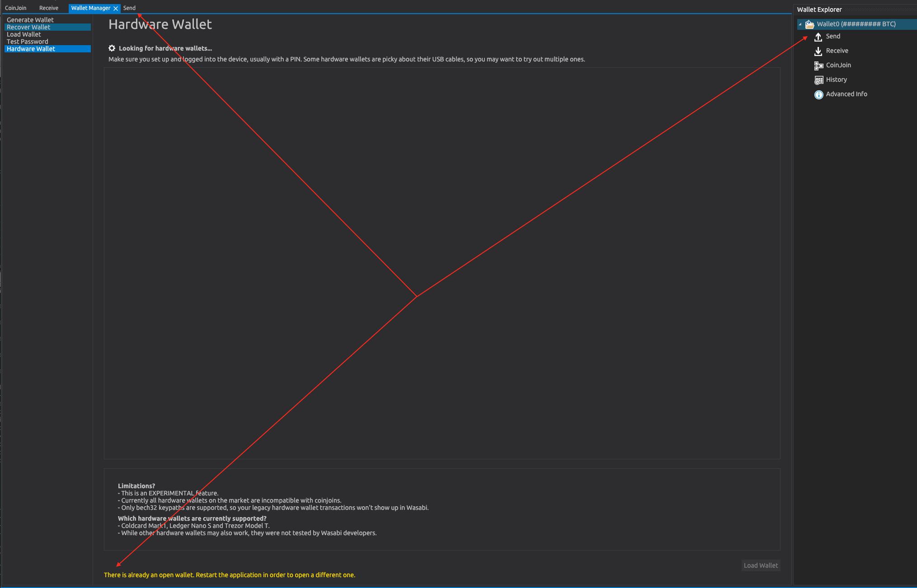
Task: Choose Recover Wallet option
Action: 28,27
